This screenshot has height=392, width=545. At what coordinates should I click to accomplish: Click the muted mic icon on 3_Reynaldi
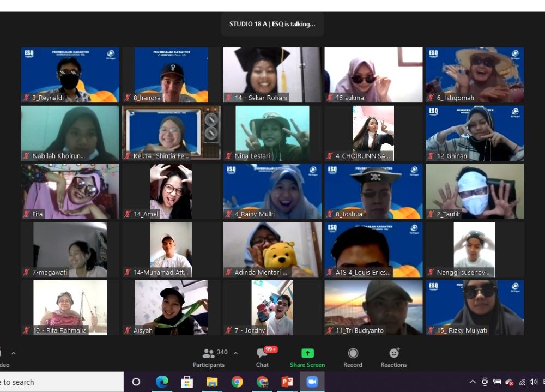(26, 98)
